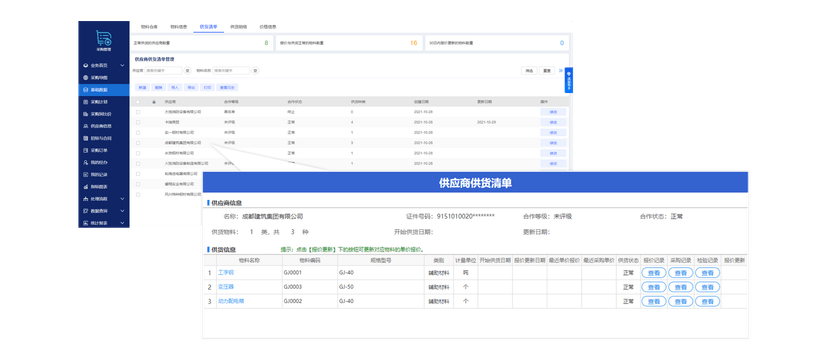Tick checkbox for the third supplier row
Screen dimensions: 828x363
138,133
